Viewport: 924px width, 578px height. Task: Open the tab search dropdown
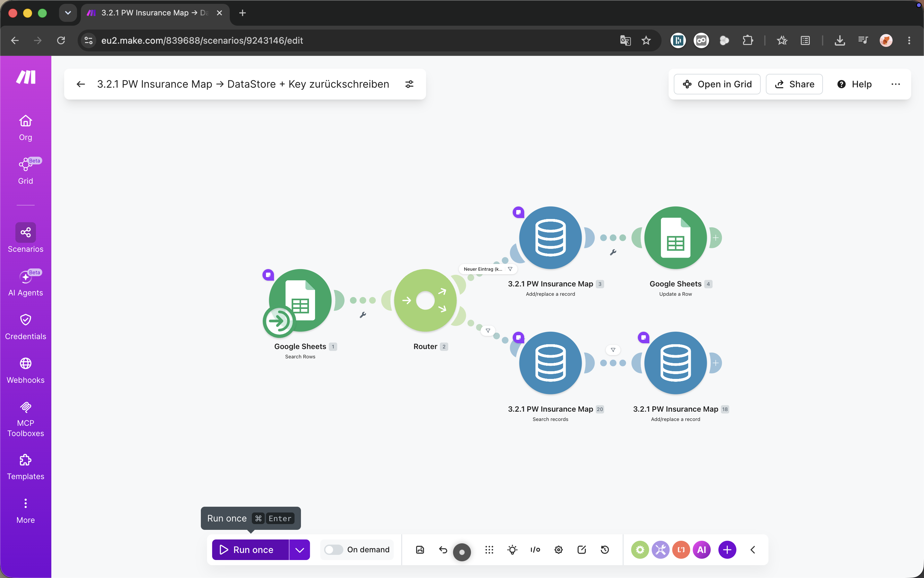(x=68, y=13)
